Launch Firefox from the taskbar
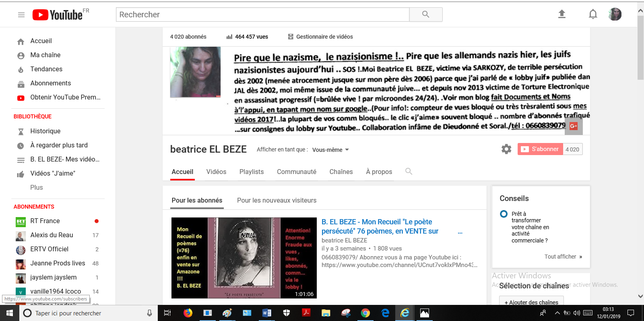This screenshot has width=644, height=321. point(188,313)
